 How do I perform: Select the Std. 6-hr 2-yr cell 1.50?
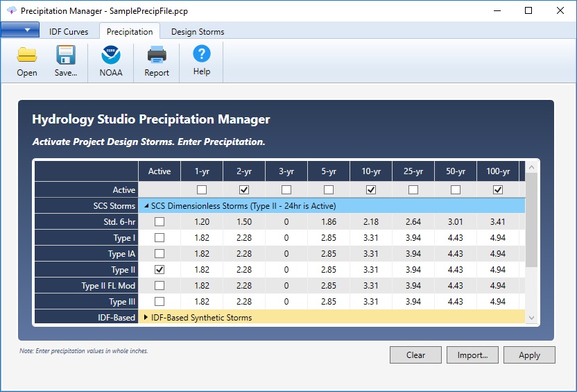coord(244,221)
